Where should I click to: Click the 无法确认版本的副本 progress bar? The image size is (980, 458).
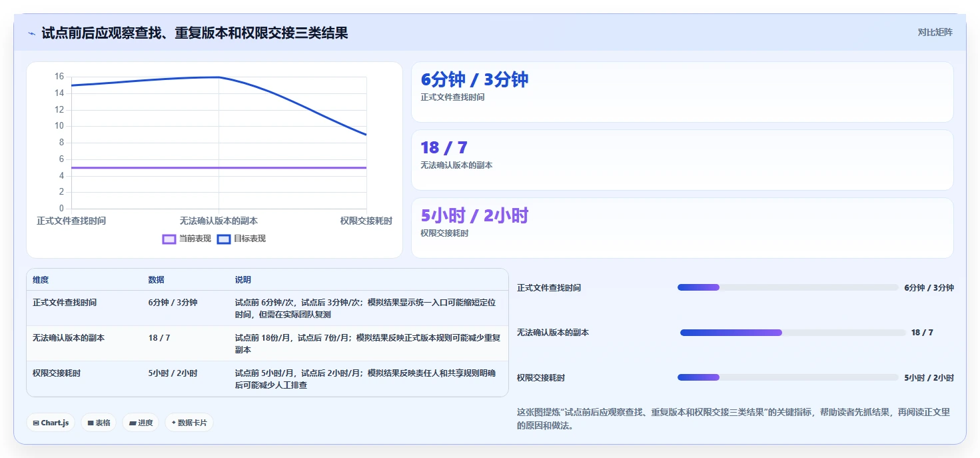click(x=793, y=333)
